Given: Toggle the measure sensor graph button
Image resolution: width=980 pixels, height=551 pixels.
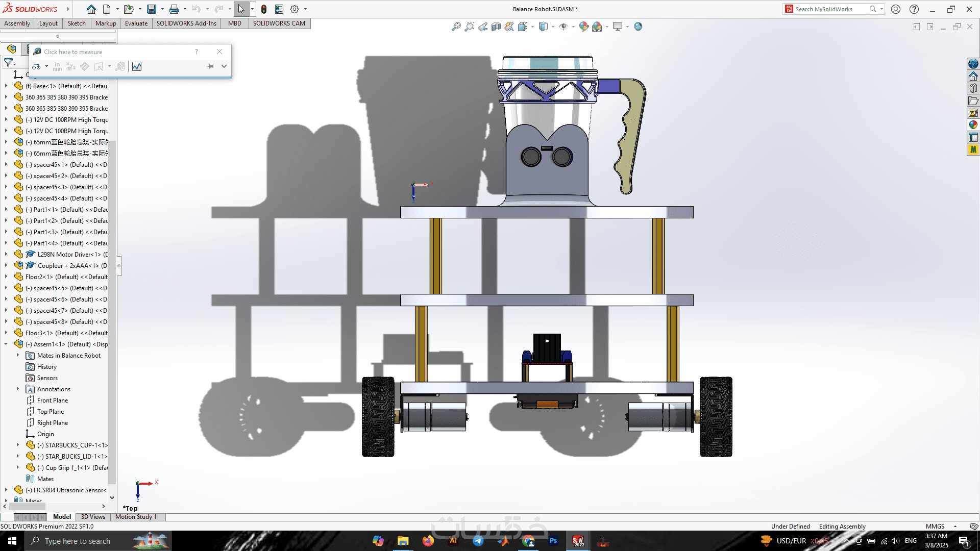Looking at the screenshot, I should (x=137, y=66).
